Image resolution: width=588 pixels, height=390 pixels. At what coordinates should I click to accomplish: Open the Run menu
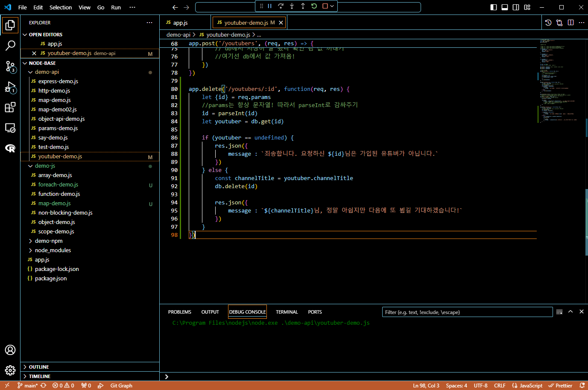(116, 7)
